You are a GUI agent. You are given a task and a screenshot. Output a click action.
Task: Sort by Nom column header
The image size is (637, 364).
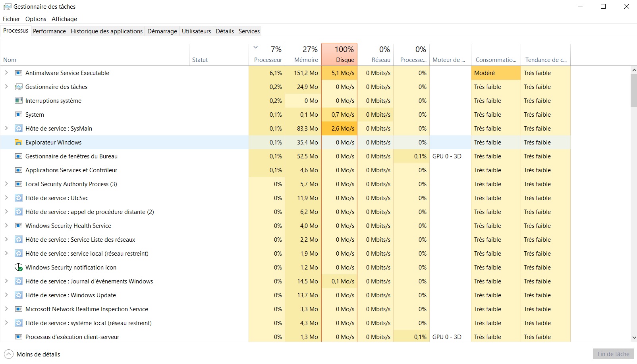[95, 54]
